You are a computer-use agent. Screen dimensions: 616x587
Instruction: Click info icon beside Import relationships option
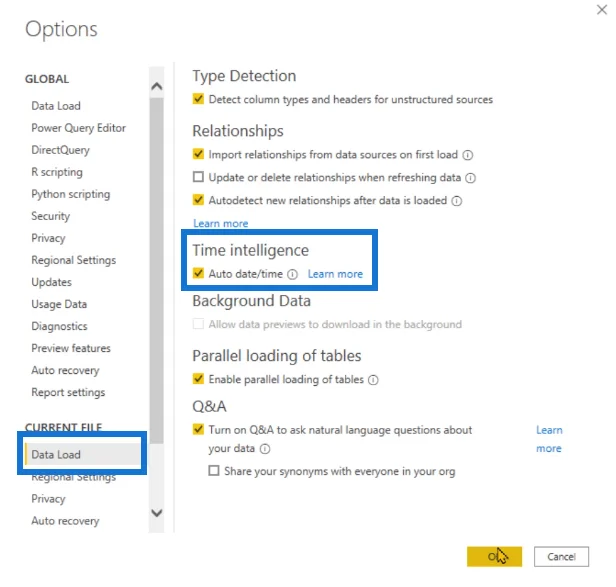[x=468, y=155]
